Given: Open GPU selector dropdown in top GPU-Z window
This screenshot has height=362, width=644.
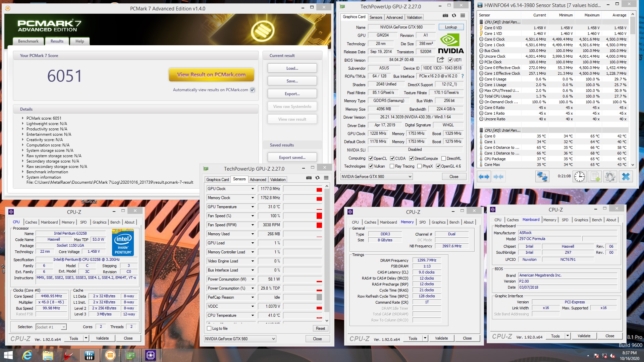Looking at the screenshot, I should (x=376, y=177).
